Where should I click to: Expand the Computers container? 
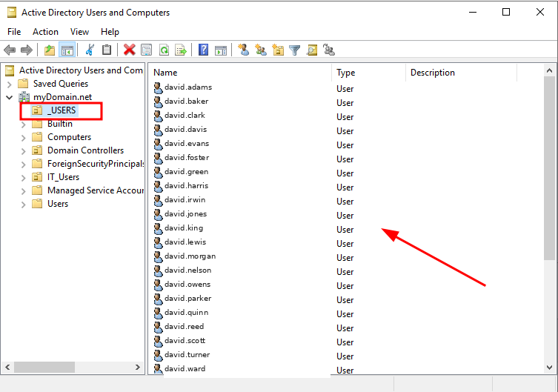[24, 138]
